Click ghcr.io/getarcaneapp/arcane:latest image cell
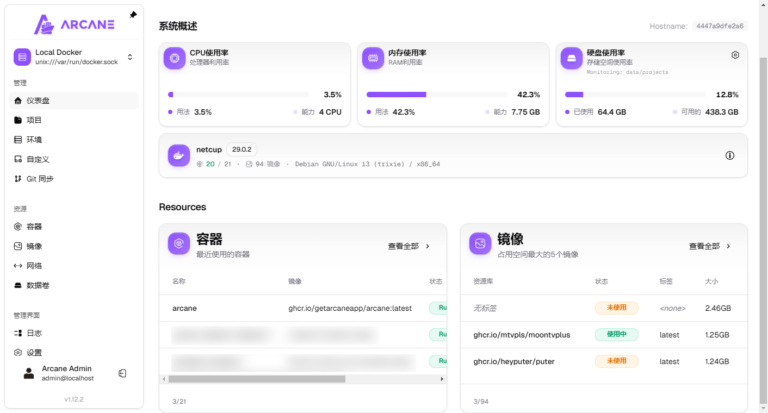This screenshot has width=768, height=413. pyautogui.click(x=350, y=308)
